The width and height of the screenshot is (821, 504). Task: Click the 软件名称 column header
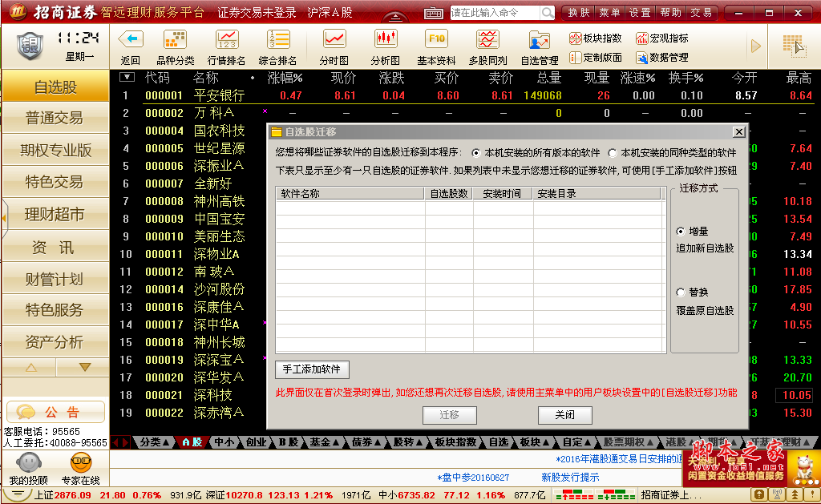350,194
